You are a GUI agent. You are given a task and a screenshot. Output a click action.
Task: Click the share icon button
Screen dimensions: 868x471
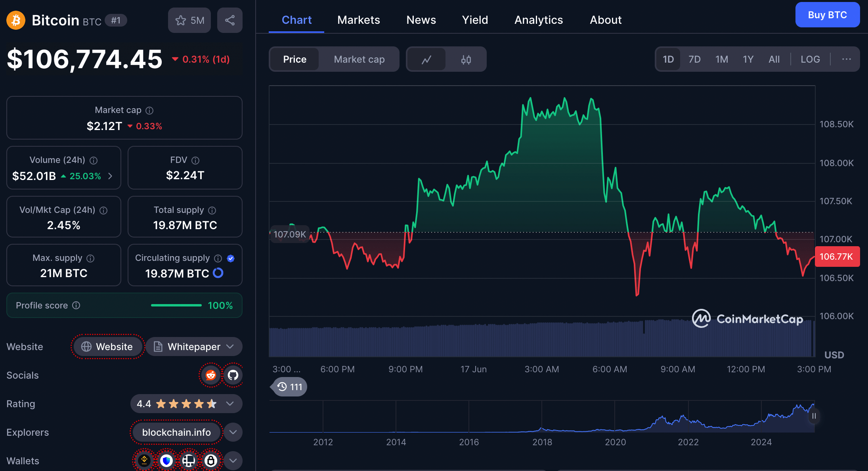[x=230, y=20]
